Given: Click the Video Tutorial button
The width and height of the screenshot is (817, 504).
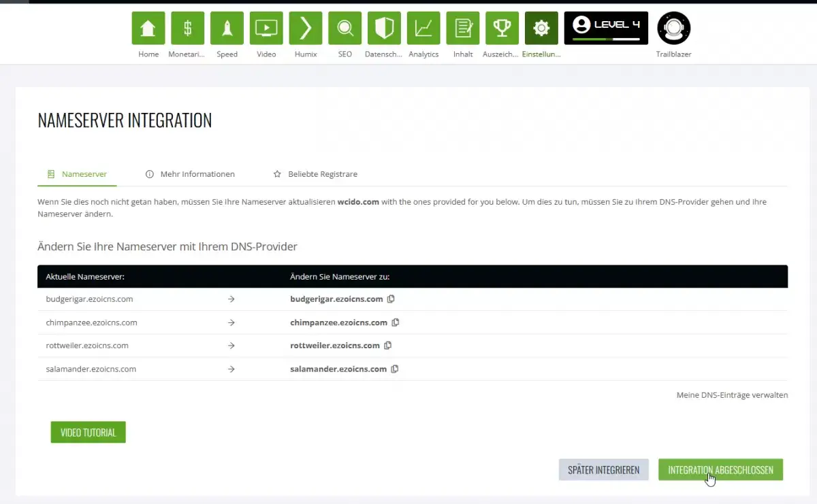Looking at the screenshot, I should 88,433.
